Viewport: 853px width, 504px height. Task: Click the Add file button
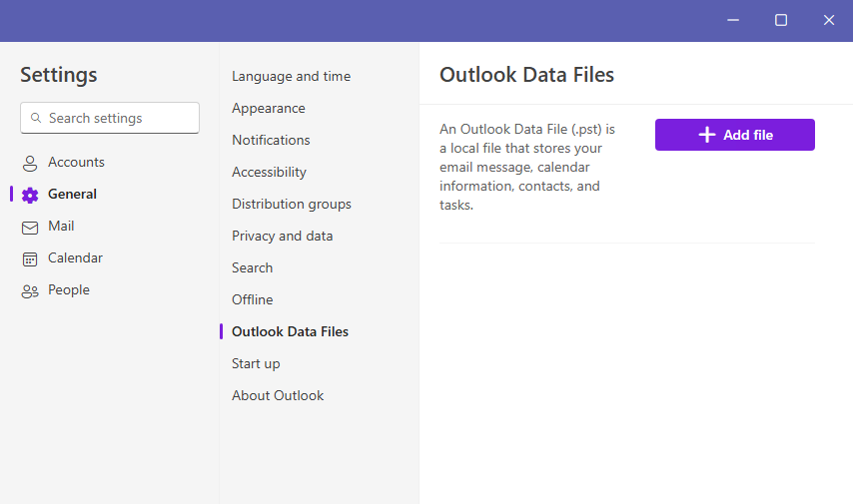tap(735, 135)
